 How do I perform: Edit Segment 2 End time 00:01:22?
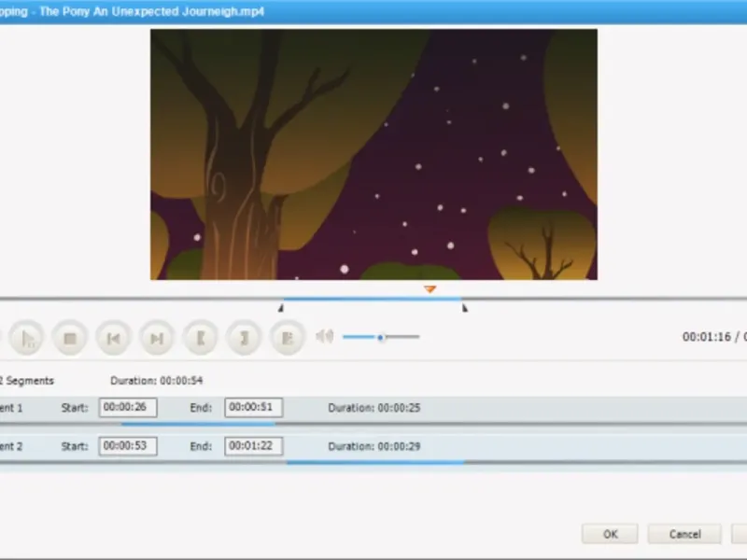coord(253,446)
